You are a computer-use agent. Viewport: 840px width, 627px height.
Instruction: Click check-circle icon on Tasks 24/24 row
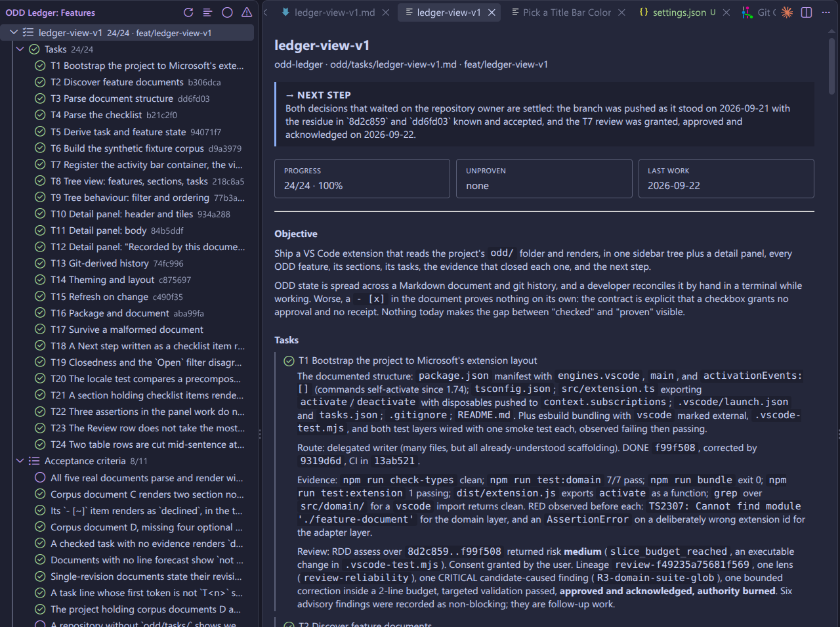[34, 49]
